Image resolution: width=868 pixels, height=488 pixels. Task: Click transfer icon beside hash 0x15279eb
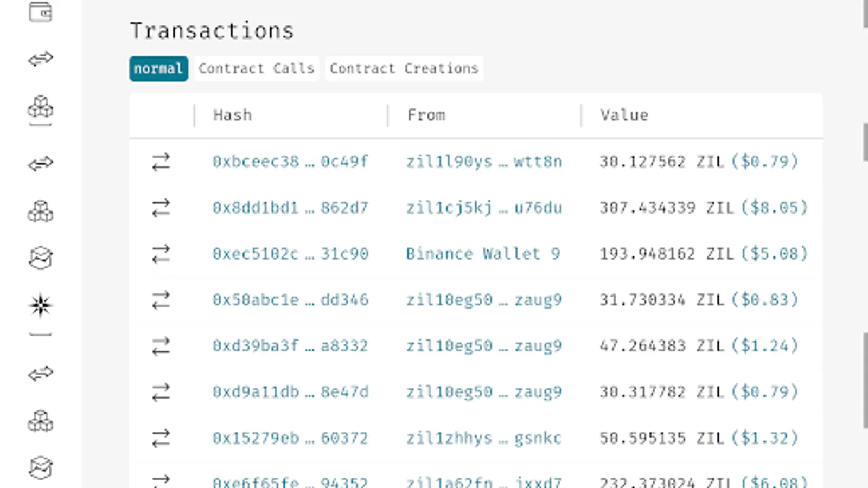161,438
